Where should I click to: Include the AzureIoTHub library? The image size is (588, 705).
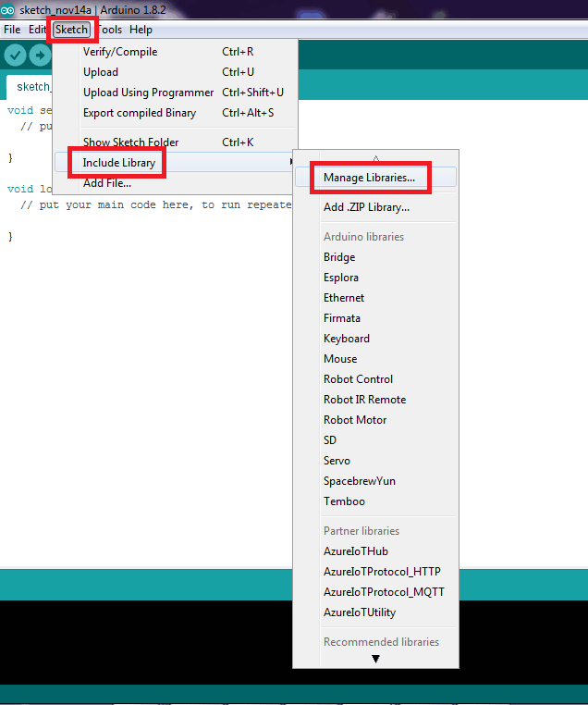(375, 551)
